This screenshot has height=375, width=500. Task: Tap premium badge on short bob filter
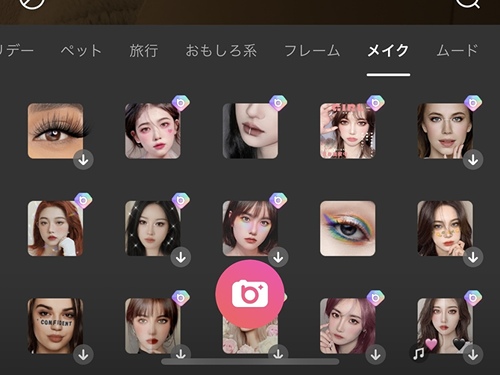278,200
